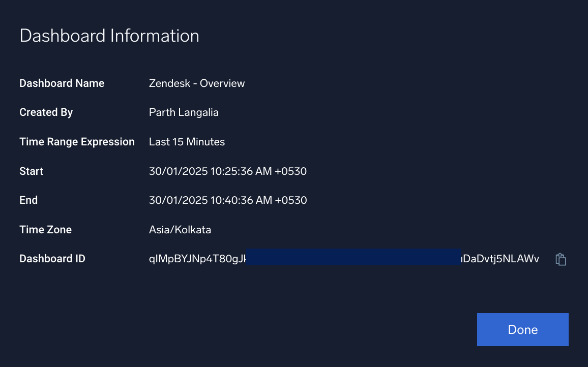588x367 pixels.
Task: Click the End field label
Action: (28, 200)
